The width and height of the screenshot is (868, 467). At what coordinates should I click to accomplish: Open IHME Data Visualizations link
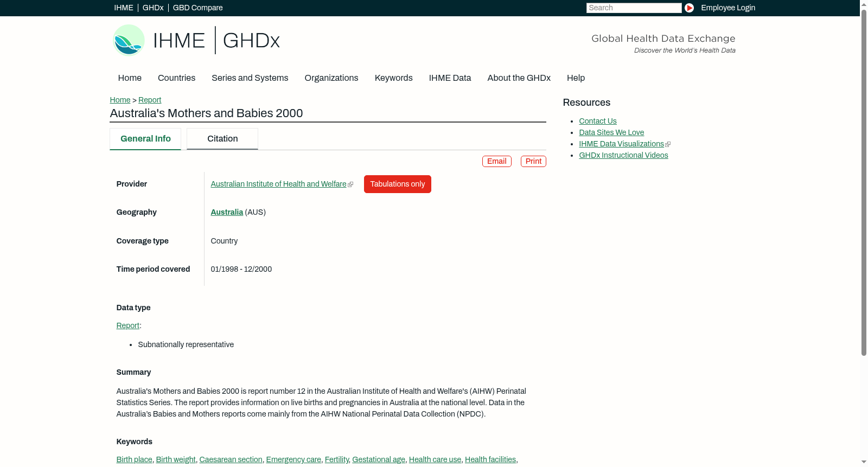point(621,144)
